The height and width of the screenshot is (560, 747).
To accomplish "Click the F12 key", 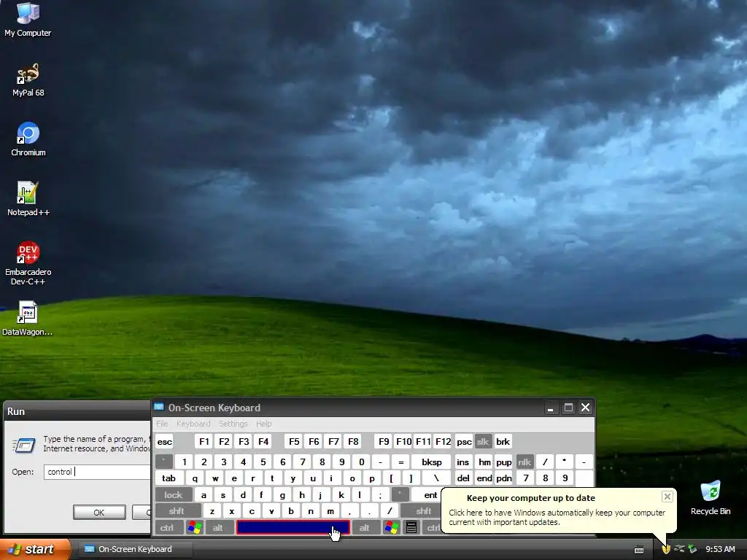I will pyautogui.click(x=443, y=441).
